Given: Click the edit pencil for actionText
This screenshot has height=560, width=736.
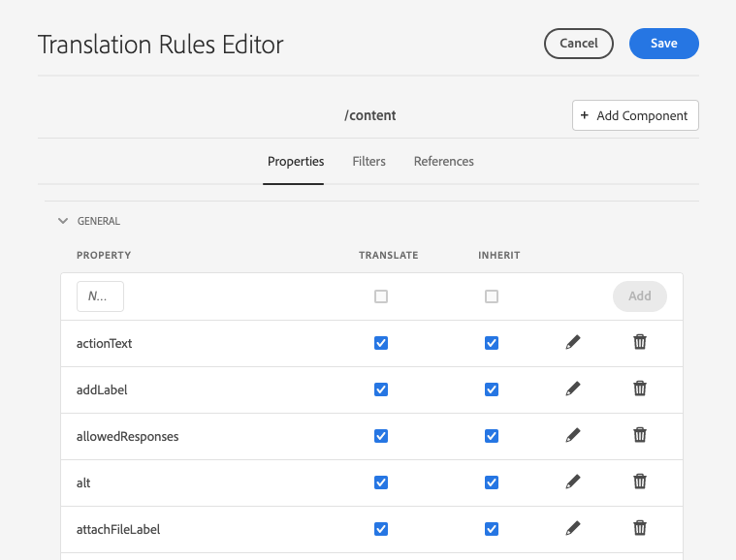Looking at the screenshot, I should (573, 343).
